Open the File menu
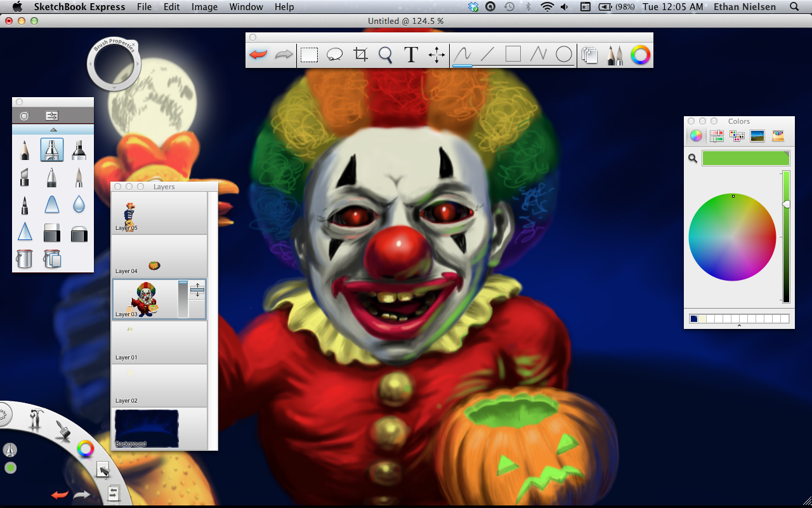This screenshot has width=812, height=508. coord(144,7)
